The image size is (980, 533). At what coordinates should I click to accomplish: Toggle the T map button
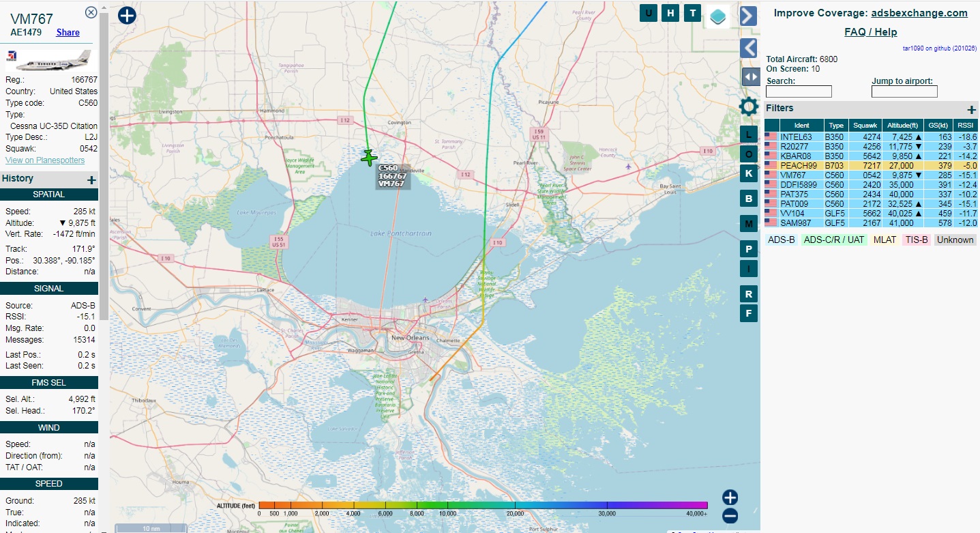point(693,12)
